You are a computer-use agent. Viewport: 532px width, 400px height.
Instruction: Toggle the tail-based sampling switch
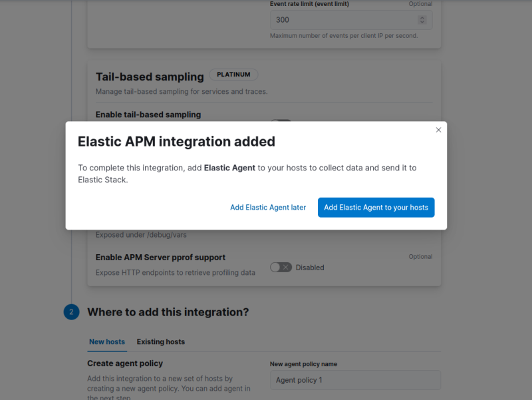click(281, 121)
